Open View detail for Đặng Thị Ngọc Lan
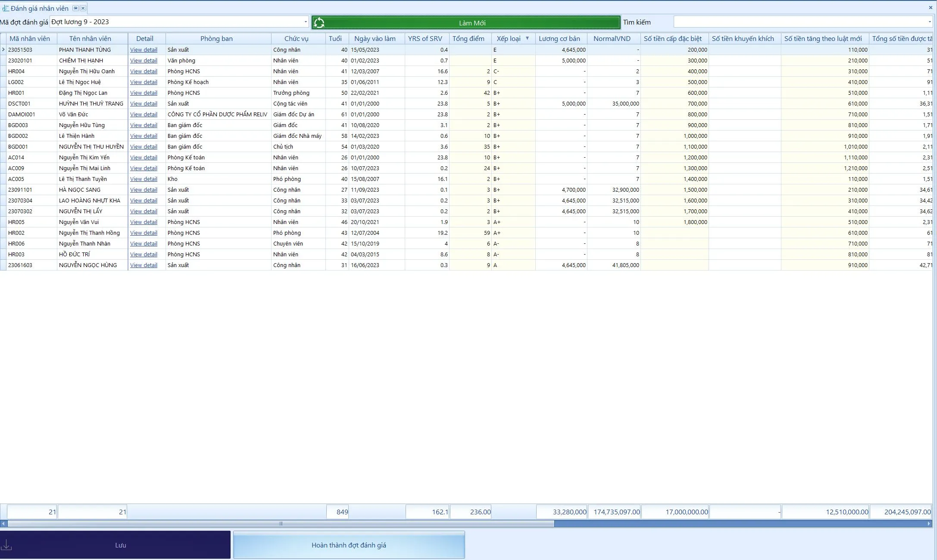Viewport: 937px width, 560px height. [144, 93]
